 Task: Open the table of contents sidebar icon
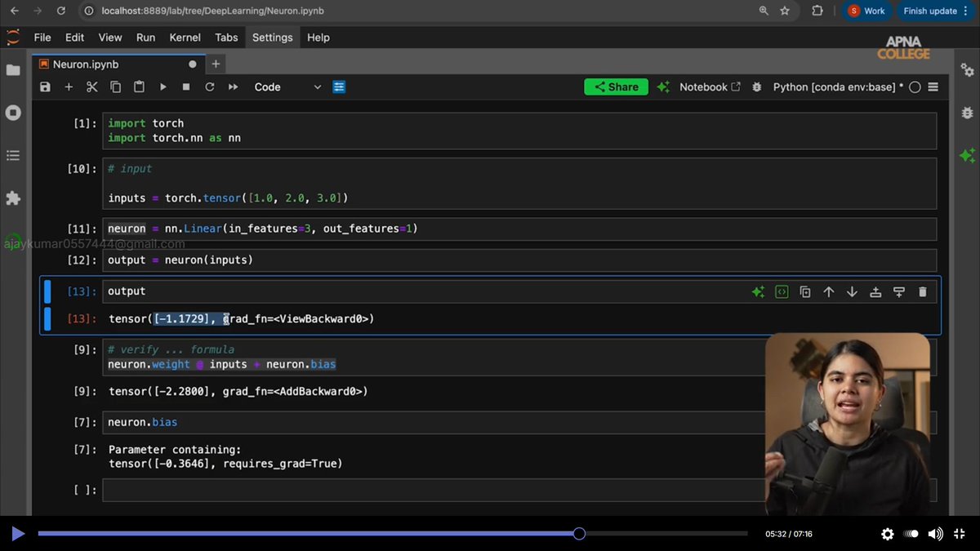click(13, 155)
